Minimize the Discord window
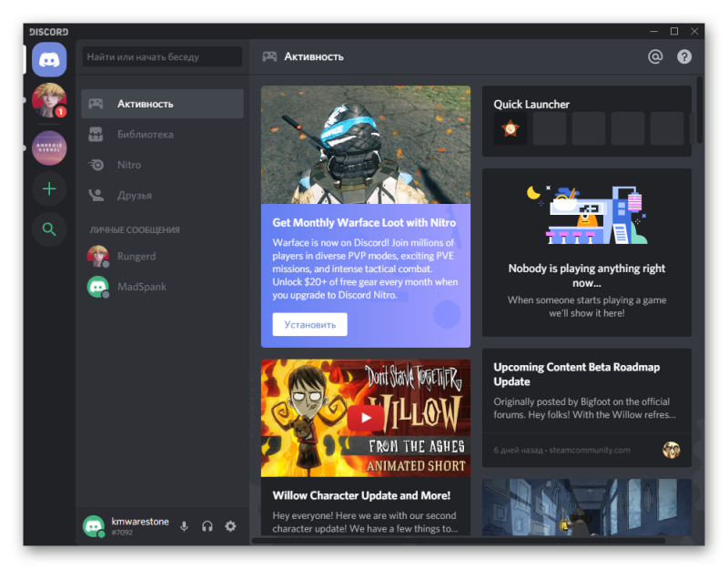The width and height of the screenshot is (728, 569). (654, 31)
